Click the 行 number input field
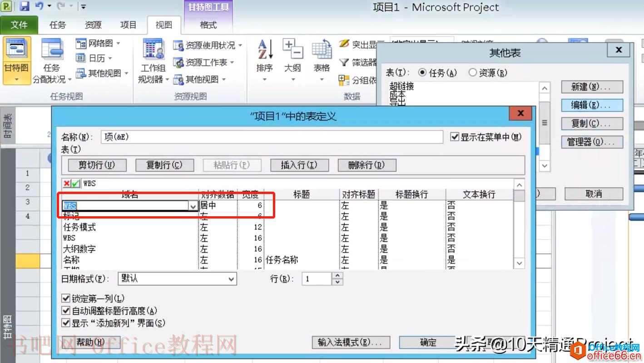Image resolution: width=644 pixels, height=363 pixels. point(317,278)
